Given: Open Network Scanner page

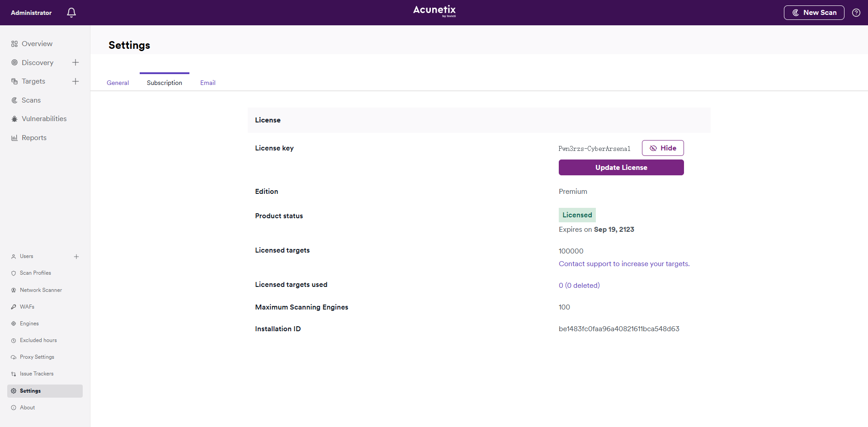Looking at the screenshot, I should pyautogui.click(x=41, y=290).
